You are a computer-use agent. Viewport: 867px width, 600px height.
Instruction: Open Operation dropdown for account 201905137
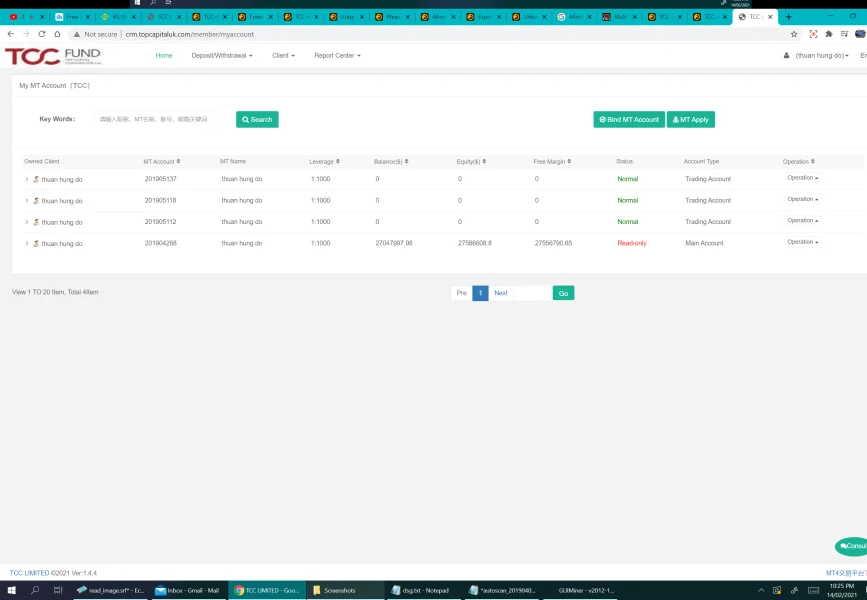[x=802, y=178]
